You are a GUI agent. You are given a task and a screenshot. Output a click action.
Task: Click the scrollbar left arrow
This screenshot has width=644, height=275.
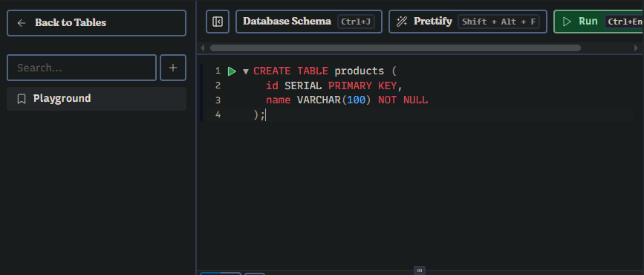(x=203, y=48)
